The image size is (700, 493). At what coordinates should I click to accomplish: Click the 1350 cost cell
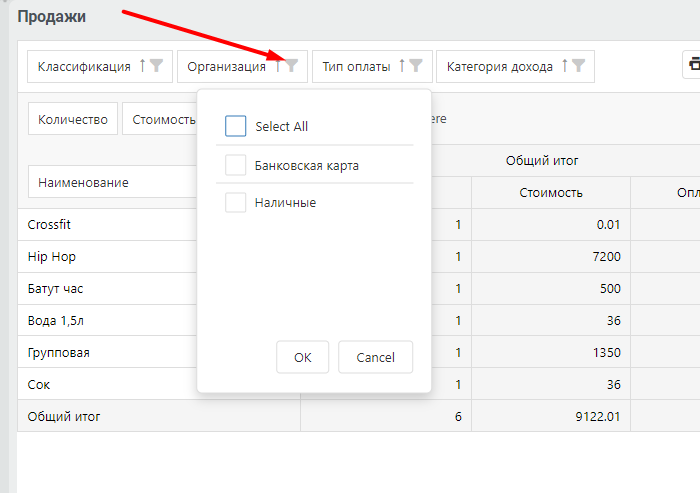pyautogui.click(x=550, y=352)
